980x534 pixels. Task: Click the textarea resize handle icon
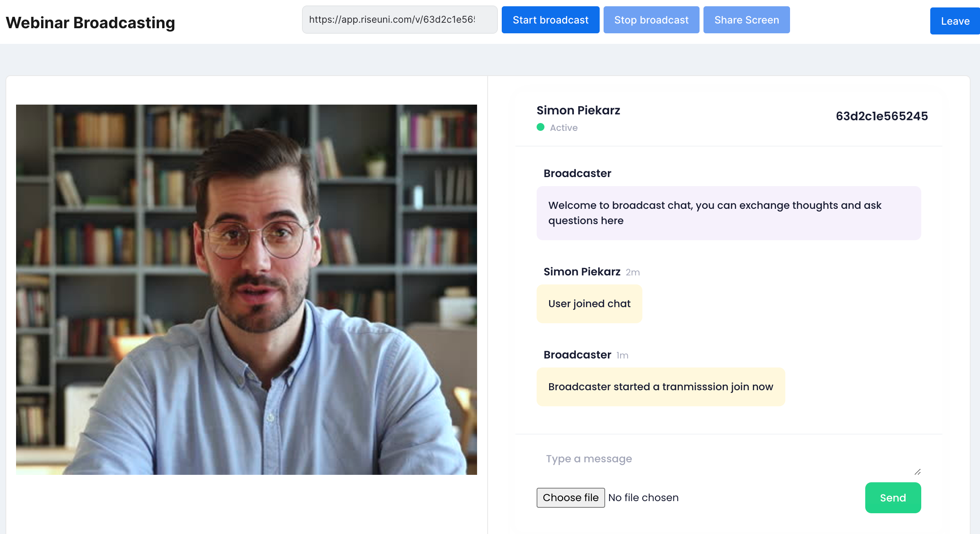pyautogui.click(x=917, y=472)
